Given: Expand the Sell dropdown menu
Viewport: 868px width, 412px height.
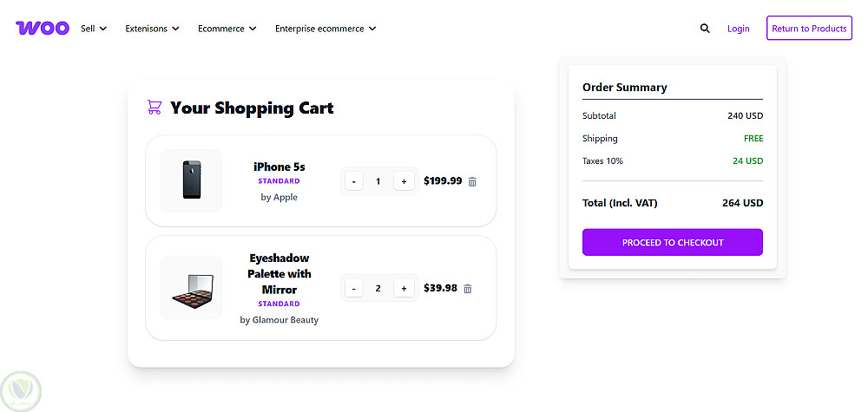Looking at the screenshot, I should (x=94, y=29).
